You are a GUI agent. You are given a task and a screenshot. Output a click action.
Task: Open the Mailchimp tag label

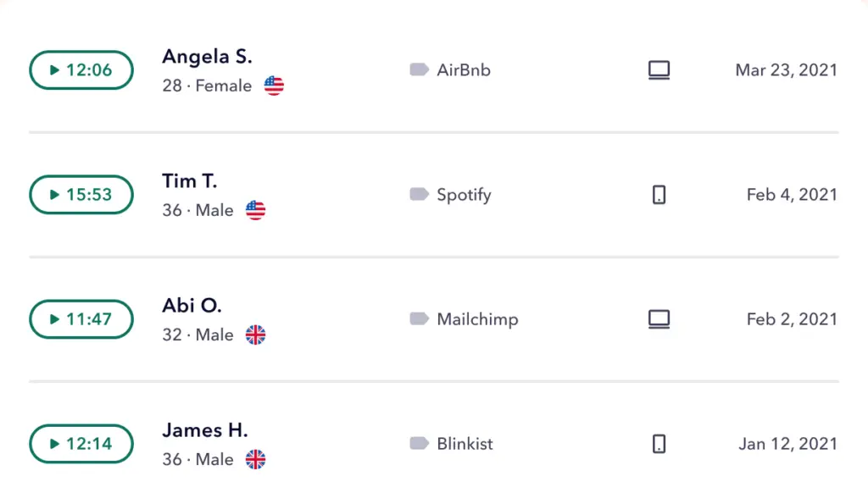(x=477, y=319)
